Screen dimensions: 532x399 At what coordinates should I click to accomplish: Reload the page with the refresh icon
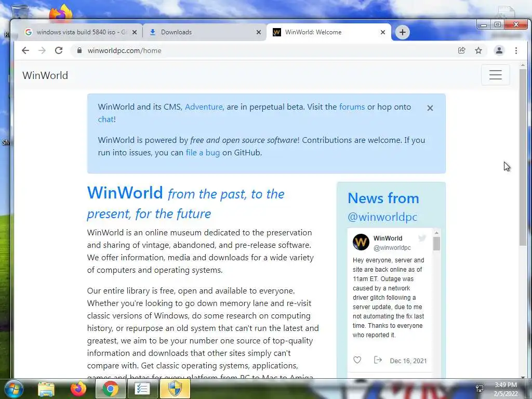coord(59,50)
